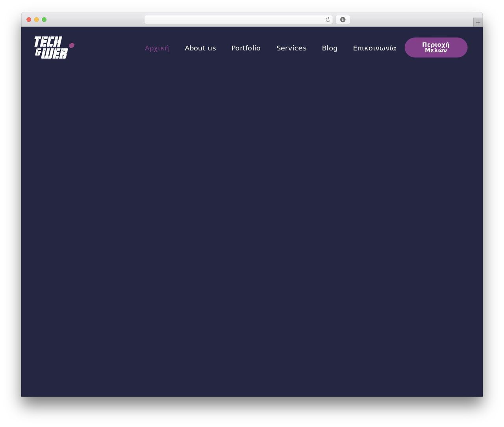Close the browser window with the red button
Image resolution: width=504 pixels, height=427 pixels.
[29, 20]
